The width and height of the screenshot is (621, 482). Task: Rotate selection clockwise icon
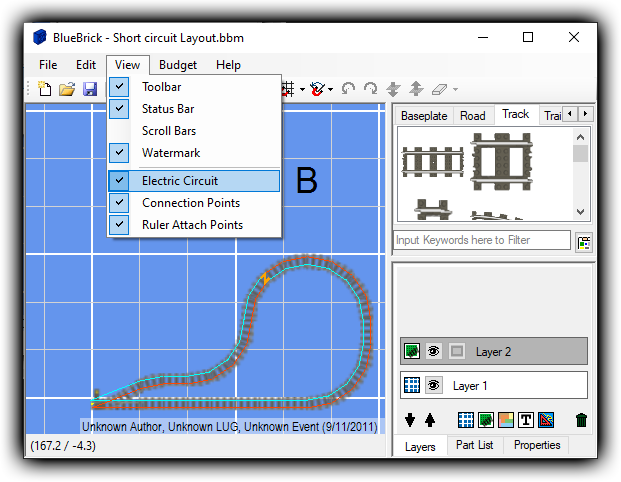tap(371, 89)
